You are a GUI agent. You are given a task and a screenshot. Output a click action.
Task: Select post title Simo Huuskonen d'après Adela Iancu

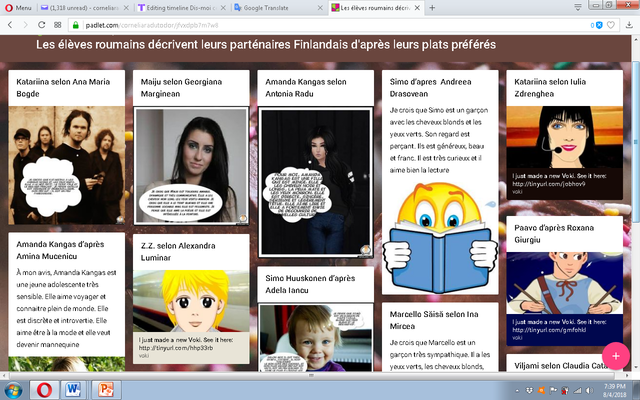coord(310,284)
